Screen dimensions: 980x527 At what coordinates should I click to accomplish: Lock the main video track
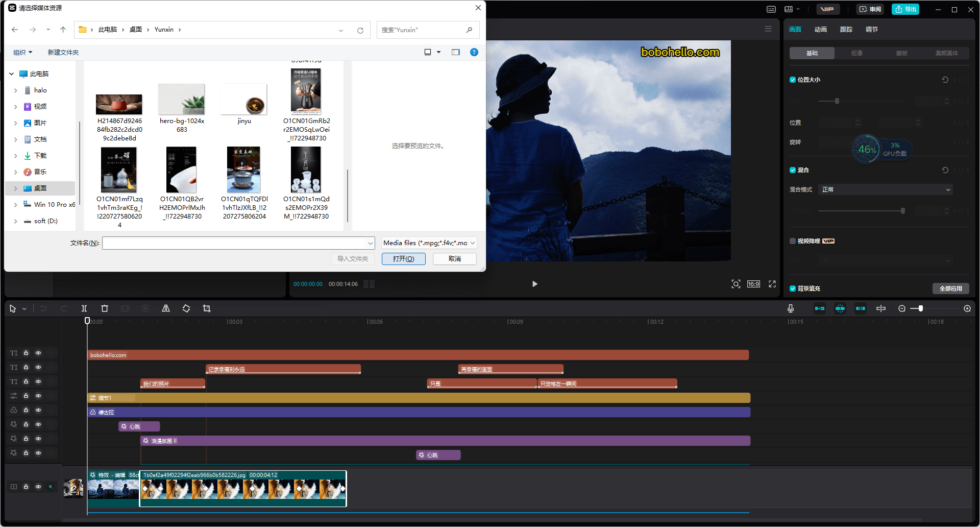[x=26, y=487]
